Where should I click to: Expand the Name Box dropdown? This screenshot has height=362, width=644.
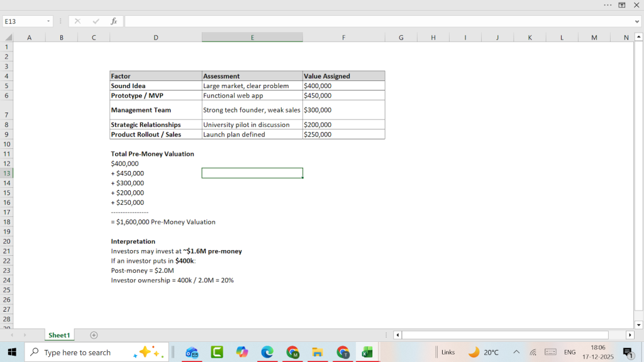(48, 21)
